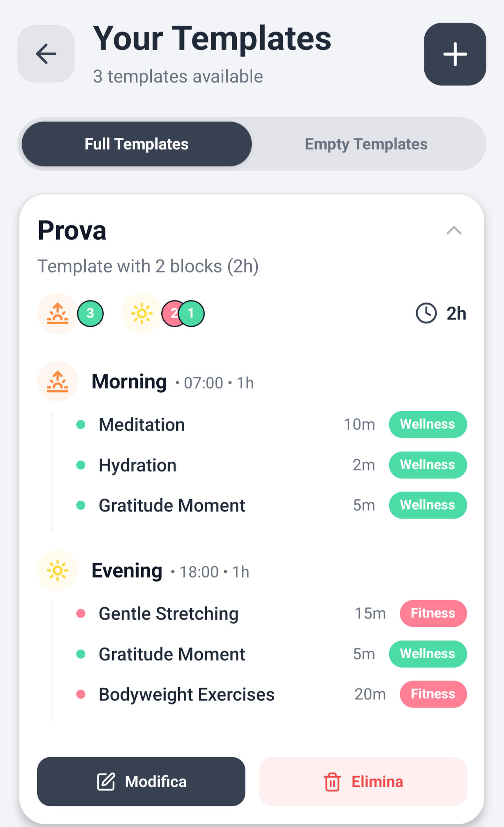
Task: Click the Evening block header title
Action: [127, 571]
